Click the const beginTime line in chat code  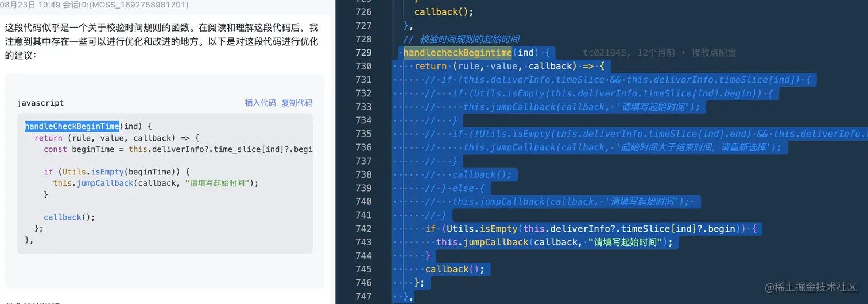tap(177, 149)
